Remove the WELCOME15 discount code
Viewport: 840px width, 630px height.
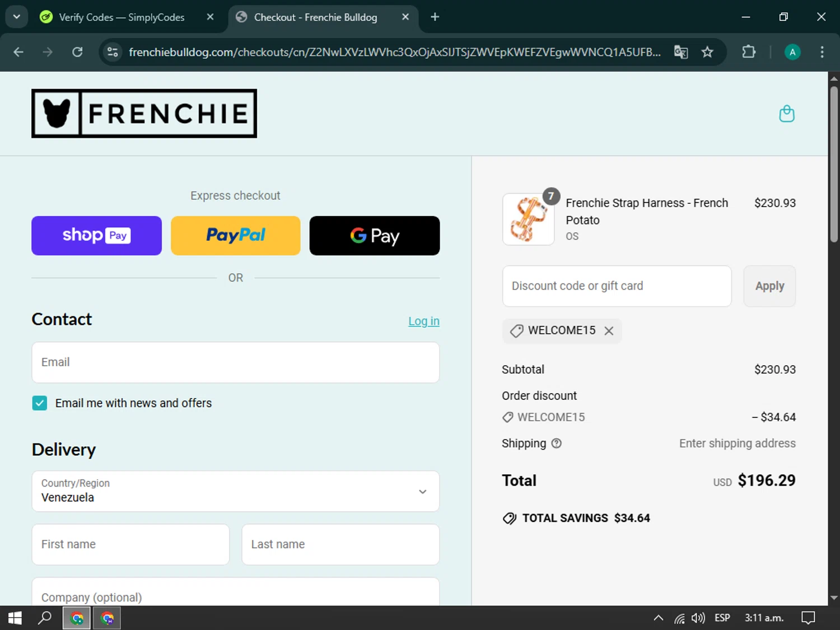point(609,331)
